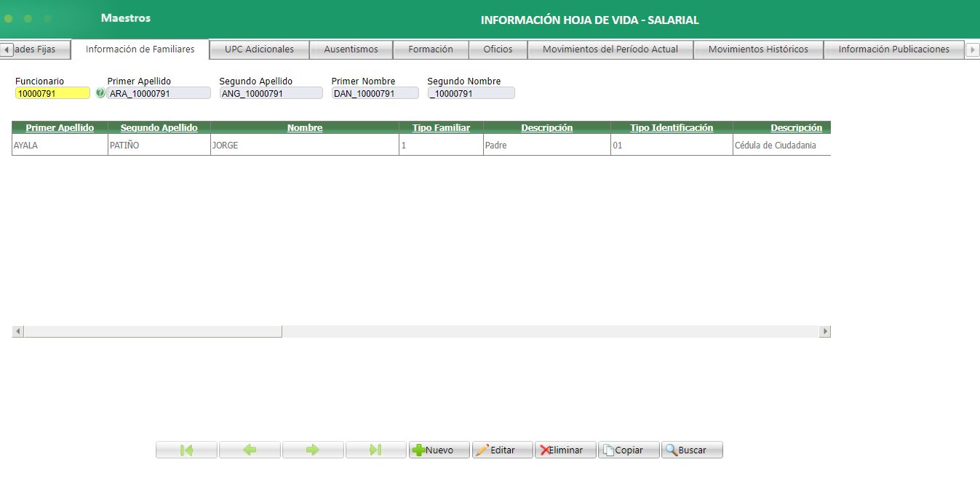The width and height of the screenshot is (980, 481).
Task: Click the green help icon beside Funcionario
Action: tap(101, 92)
